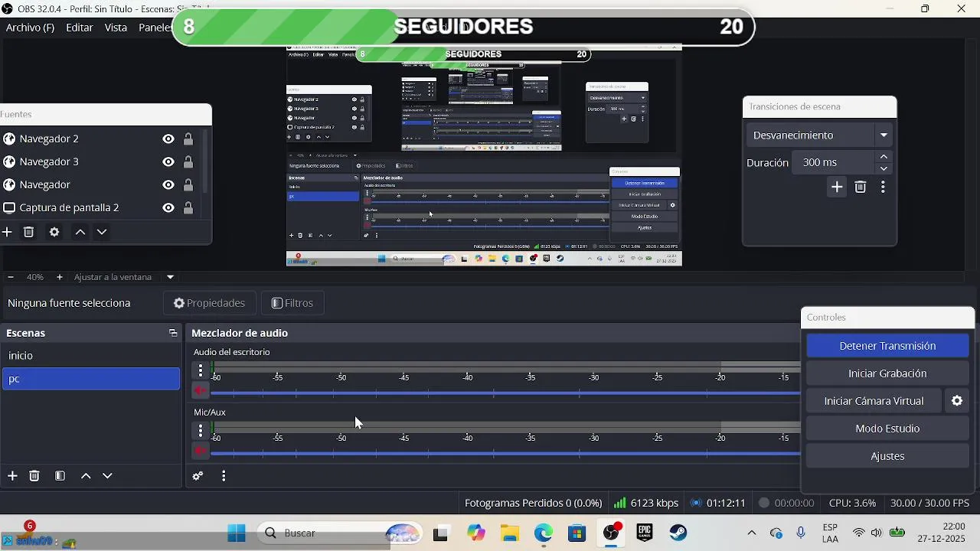Click Iniciar Grabación button
980x551 pixels.
(887, 373)
